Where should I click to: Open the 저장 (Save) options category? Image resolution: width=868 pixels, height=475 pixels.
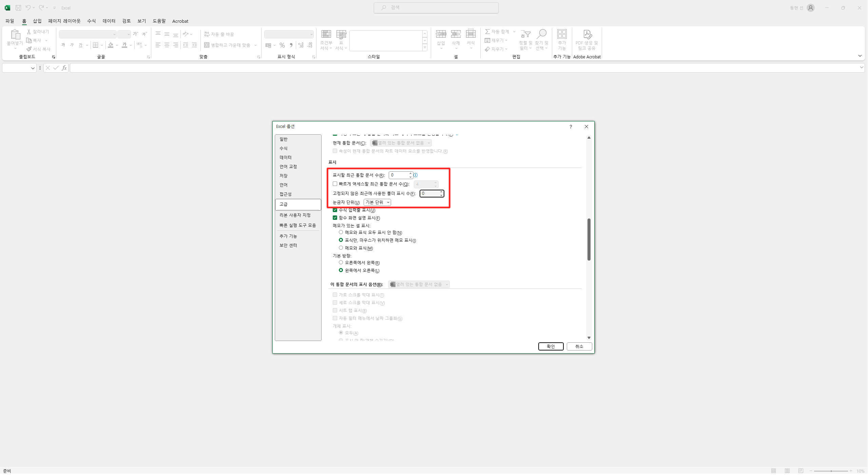(284, 176)
